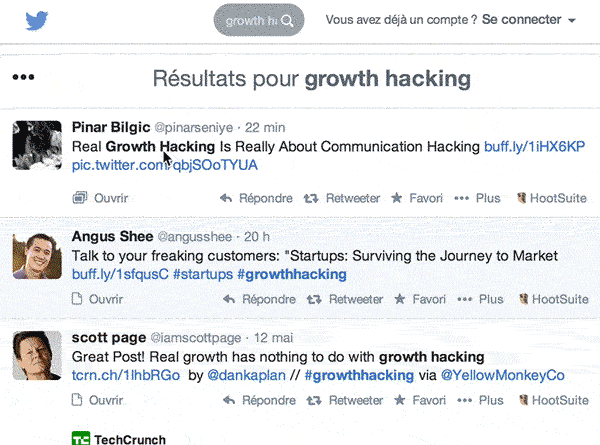Open Plus menu on scott page's tweet
This screenshot has width=600, height=445.
click(480, 400)
